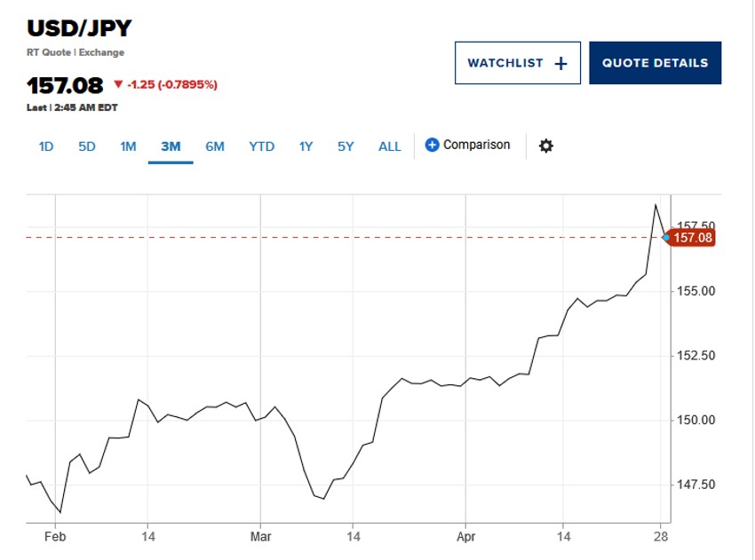Click the plus icon on Watchlist
755x560 pixels.
click(560, 63)
